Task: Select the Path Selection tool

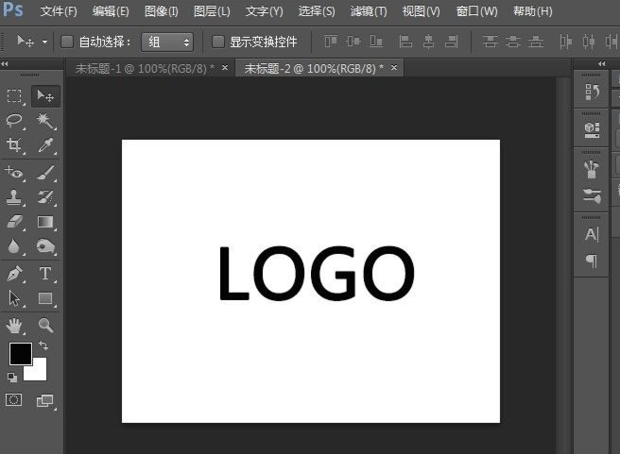Action: coord(14,299)
